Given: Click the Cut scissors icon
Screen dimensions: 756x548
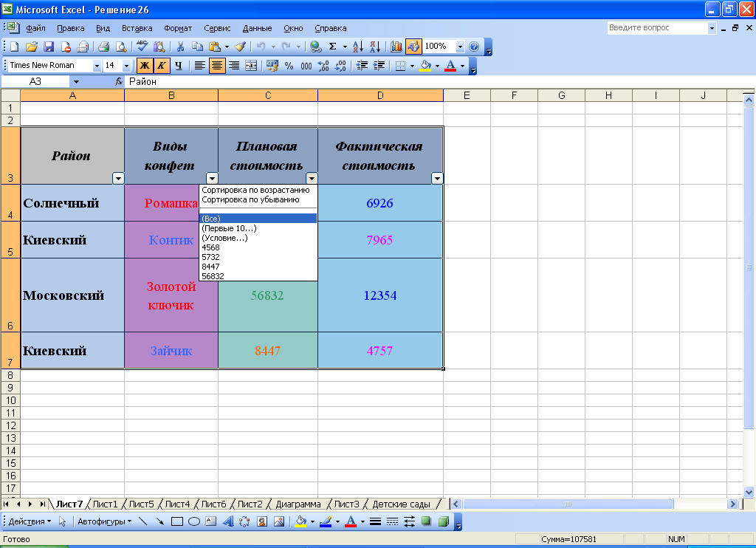Looking at the screenshot, I should pyautogui.click(x=180, y=47).
